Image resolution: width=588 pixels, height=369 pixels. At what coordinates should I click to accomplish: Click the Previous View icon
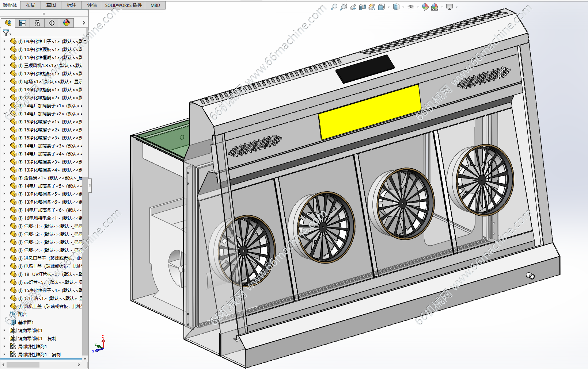click(353, 7)
